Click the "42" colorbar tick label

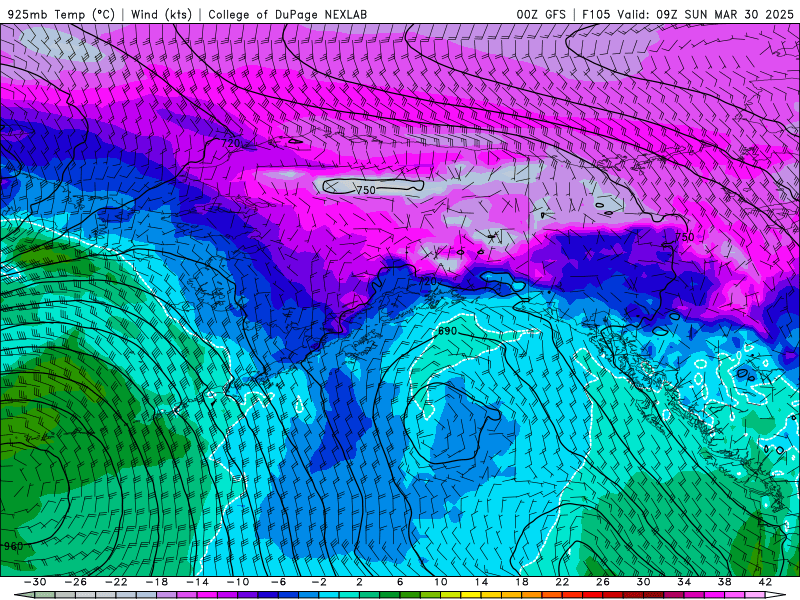(765, 582)
